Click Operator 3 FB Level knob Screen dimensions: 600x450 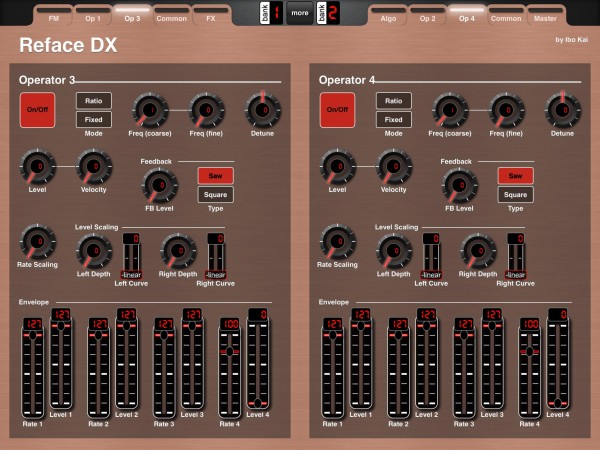(x=159, y=185)
